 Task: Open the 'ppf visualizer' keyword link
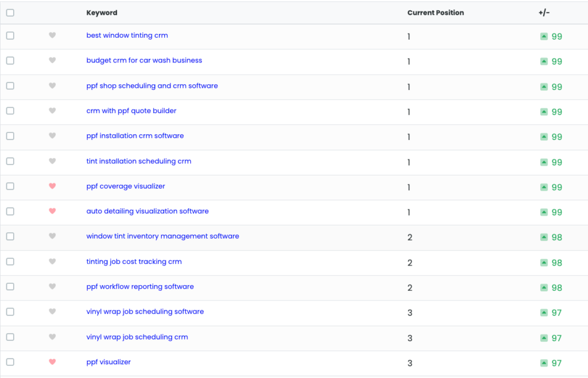pos(109,362)
